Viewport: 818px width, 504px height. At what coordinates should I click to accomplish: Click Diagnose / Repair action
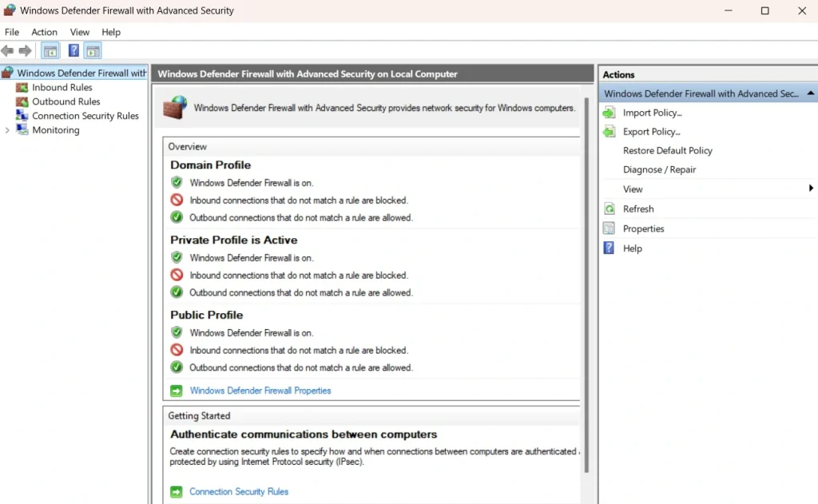[x=659, y=169]
